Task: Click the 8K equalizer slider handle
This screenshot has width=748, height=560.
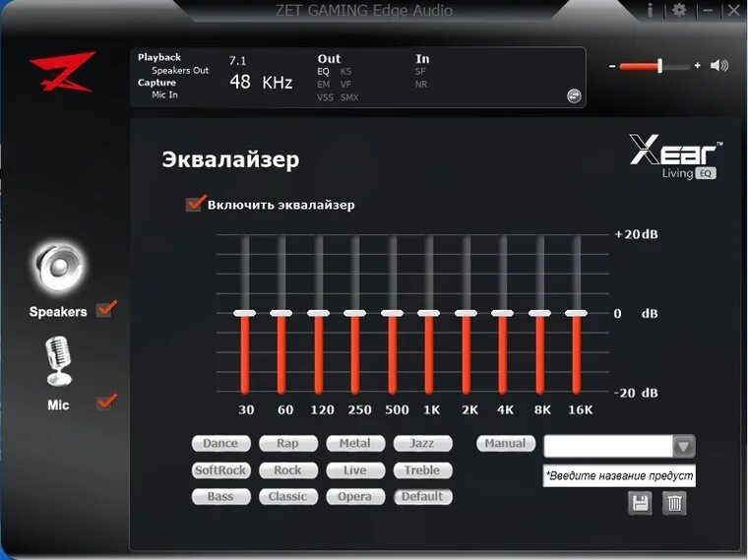Action: coord(539,313)
